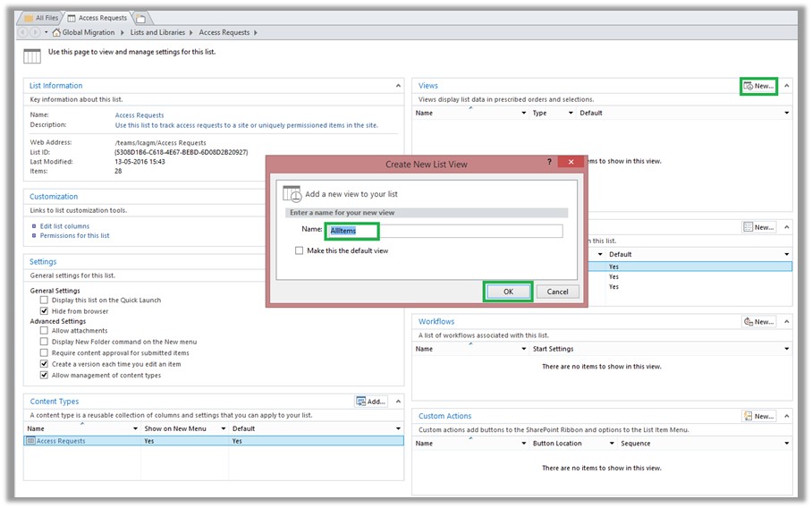Check Make this the default view

click(299, 250)
